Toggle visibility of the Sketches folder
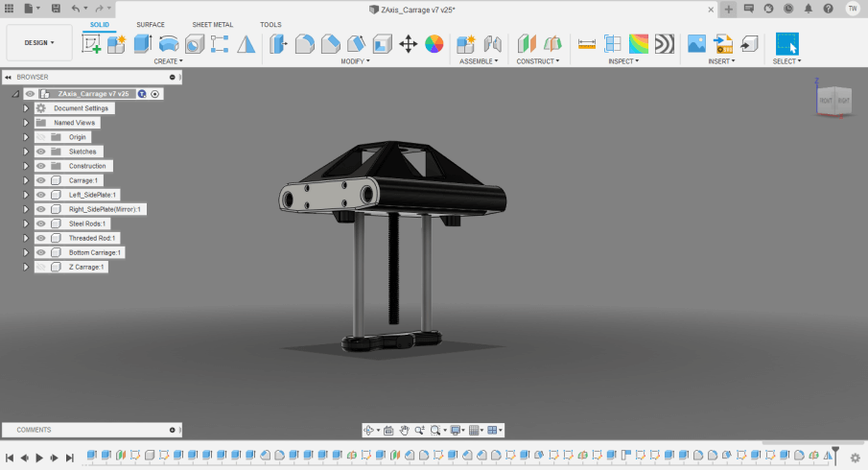The width and height of the screenshot is (868, 470). coord(41,152)
